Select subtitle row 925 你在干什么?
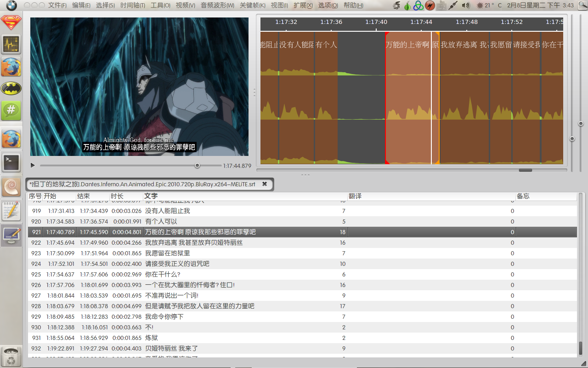The height and width of the screenshot is (368, 588). [302, 274]
